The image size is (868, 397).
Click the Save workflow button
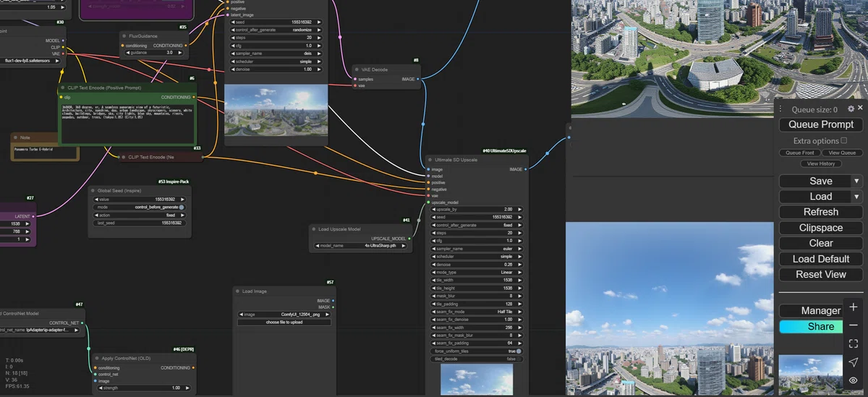(x=815, y=181)
